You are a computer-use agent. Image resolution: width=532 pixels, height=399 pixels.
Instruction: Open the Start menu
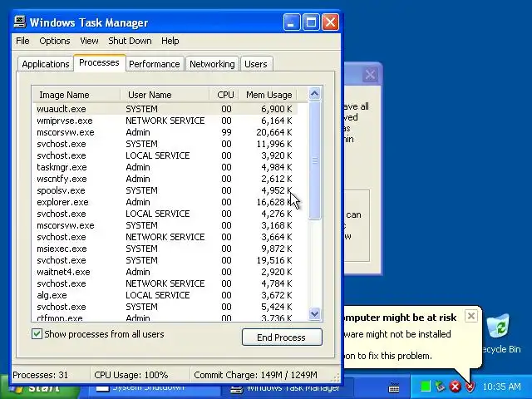click(x=39, y=389)
